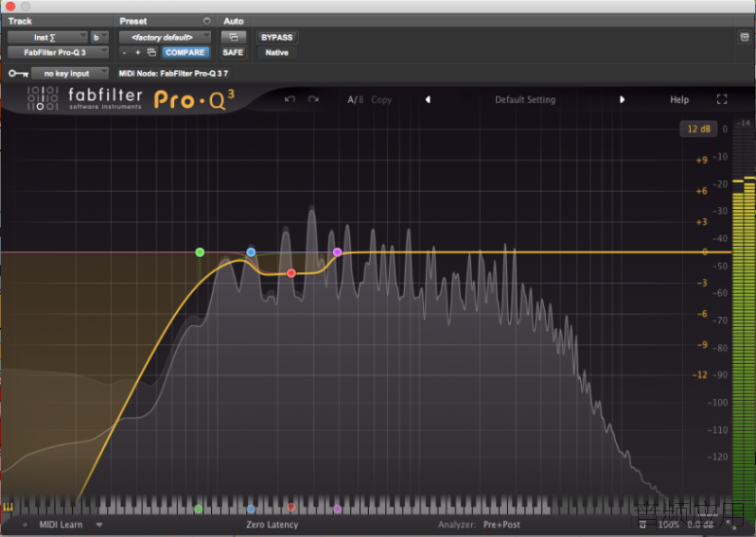
Task: Open insert position 'b' dropdown
Action: point(99,37)
